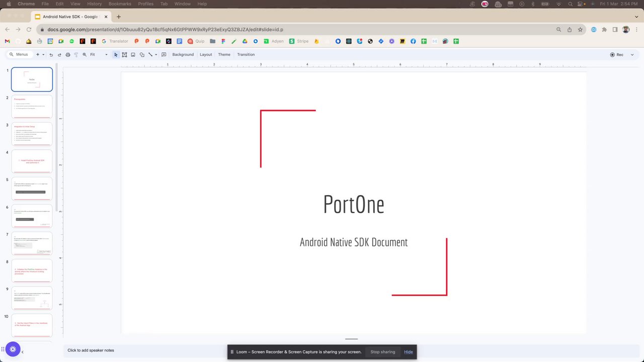Close the Android Native SDK tab
The image size is (644, 362).
[105, 17]
